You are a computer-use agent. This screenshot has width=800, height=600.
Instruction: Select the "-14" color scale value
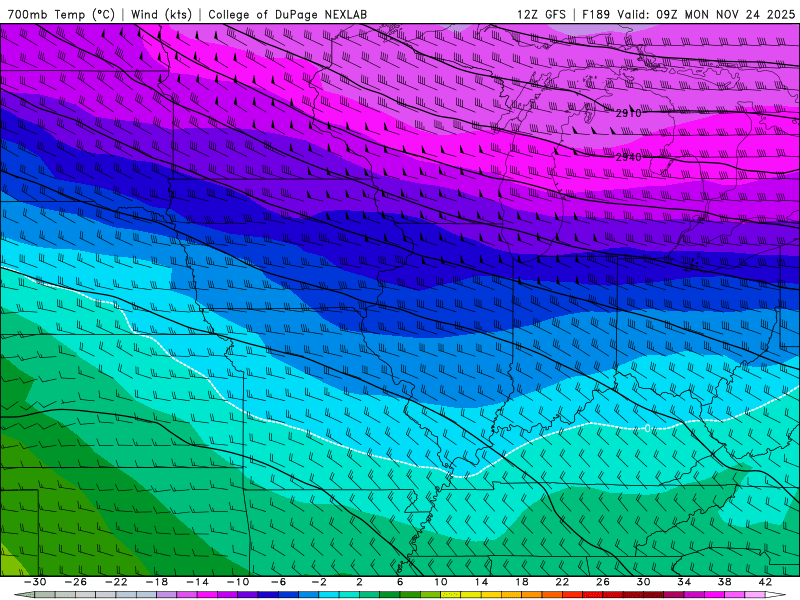point(197,582)
